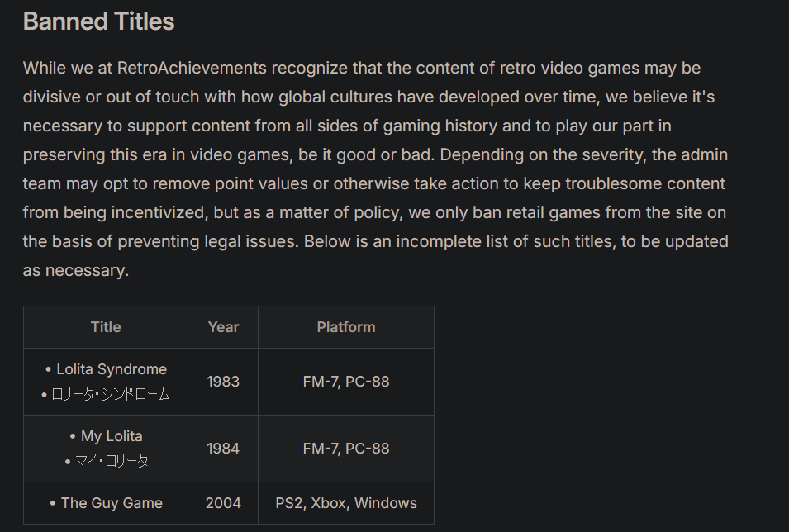
Task: Select the 1984 year cell
Action: [223, 449]
